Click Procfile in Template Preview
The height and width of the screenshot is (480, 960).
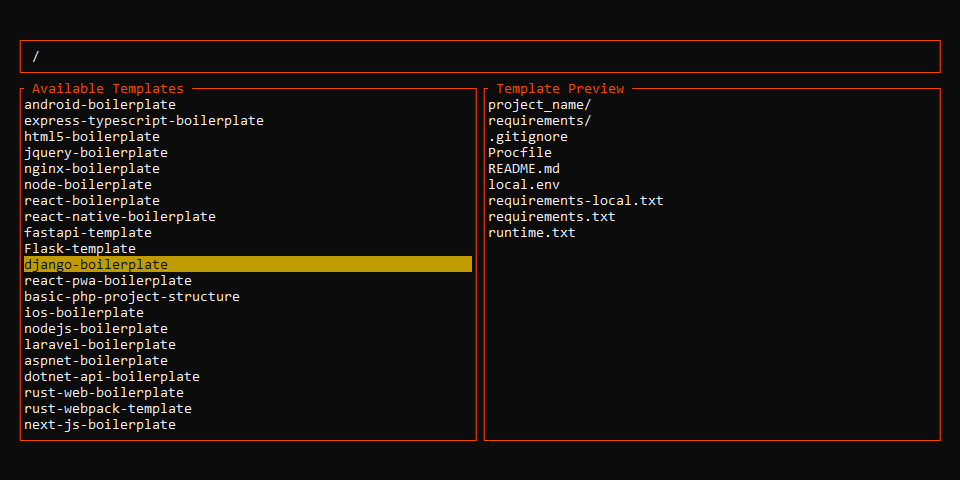click(520, 152)
